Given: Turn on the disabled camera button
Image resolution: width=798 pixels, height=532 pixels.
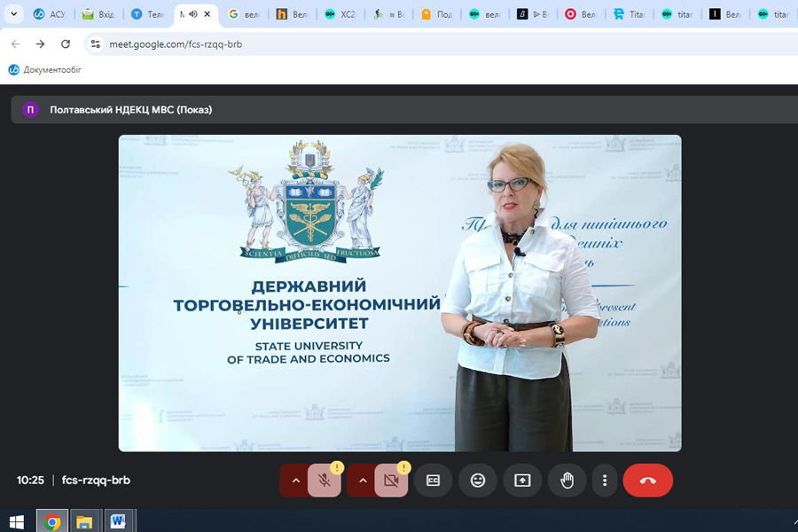Looking at the screenshot, I should (x=391, y=480).
